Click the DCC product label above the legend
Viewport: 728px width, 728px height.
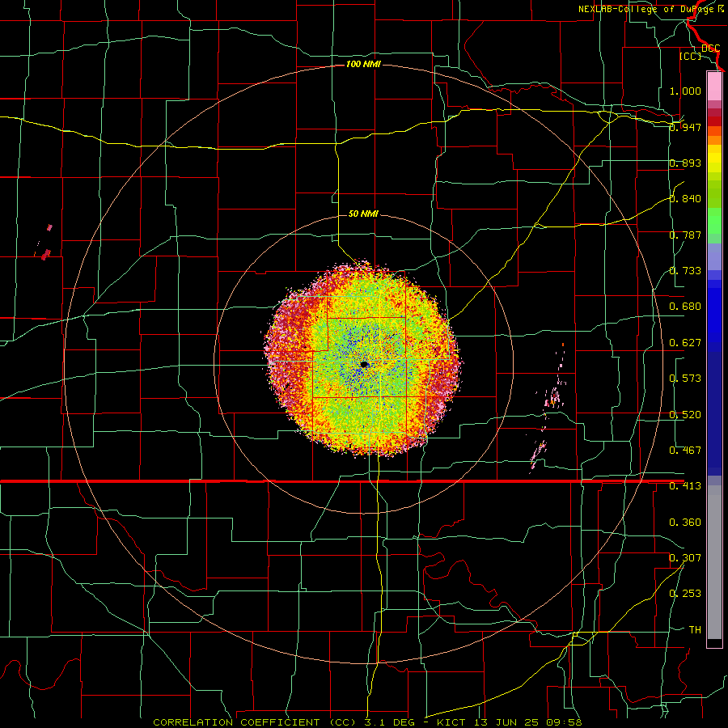coord(710,49)
